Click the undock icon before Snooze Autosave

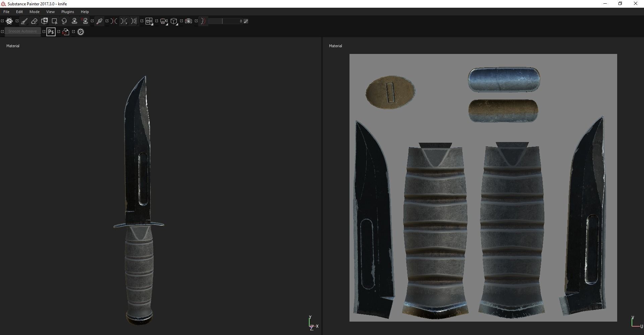[2, 31]
